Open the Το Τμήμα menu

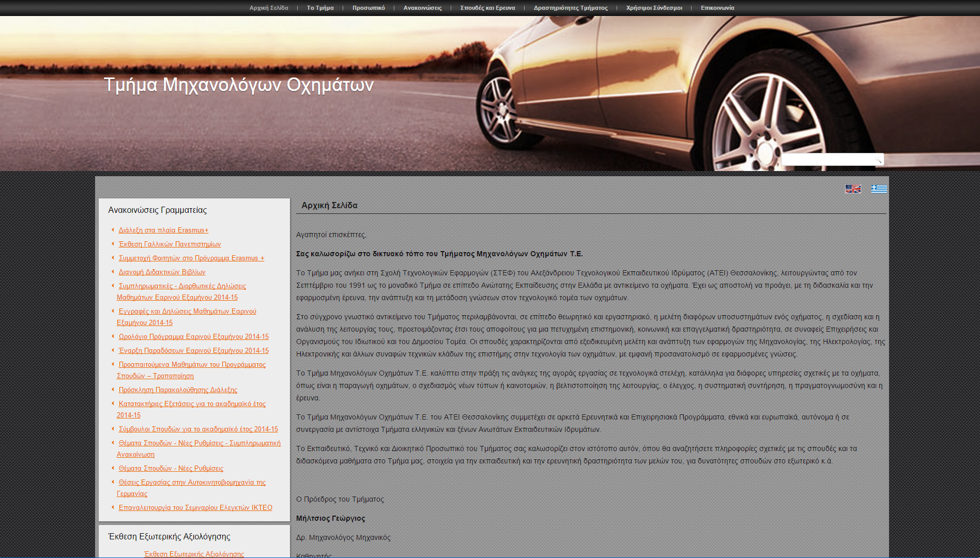(320, 8)
